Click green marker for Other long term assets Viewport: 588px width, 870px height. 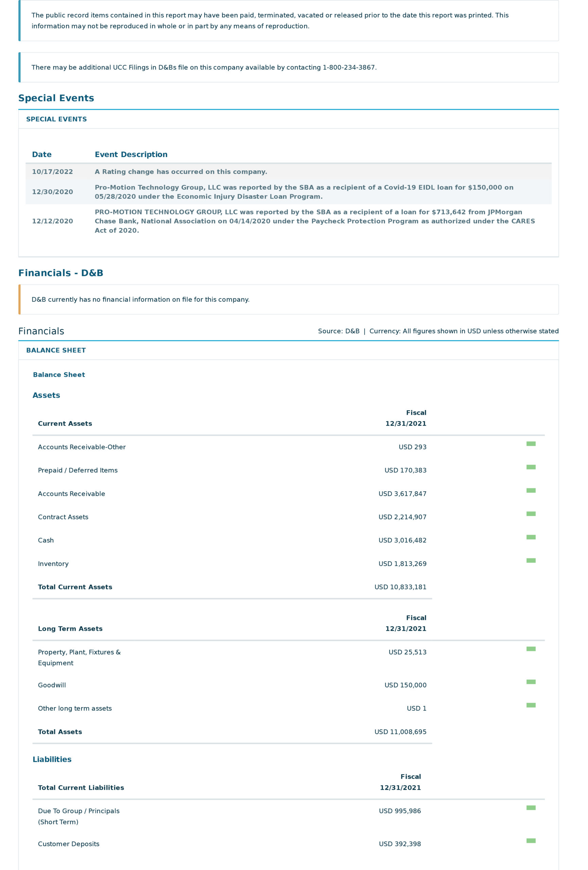click(531, 705)
